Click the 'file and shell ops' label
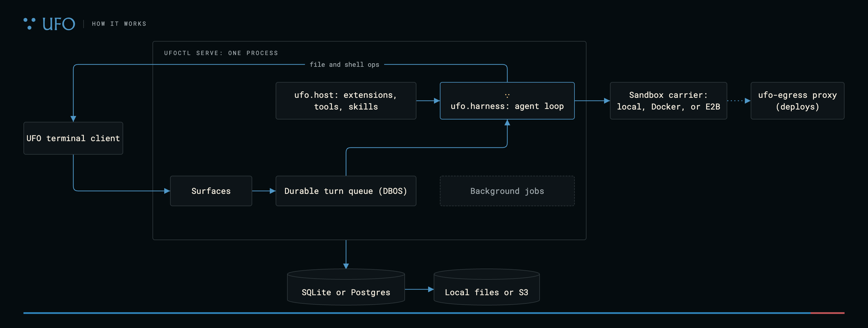Screen dimensions: 868x328 344,65
